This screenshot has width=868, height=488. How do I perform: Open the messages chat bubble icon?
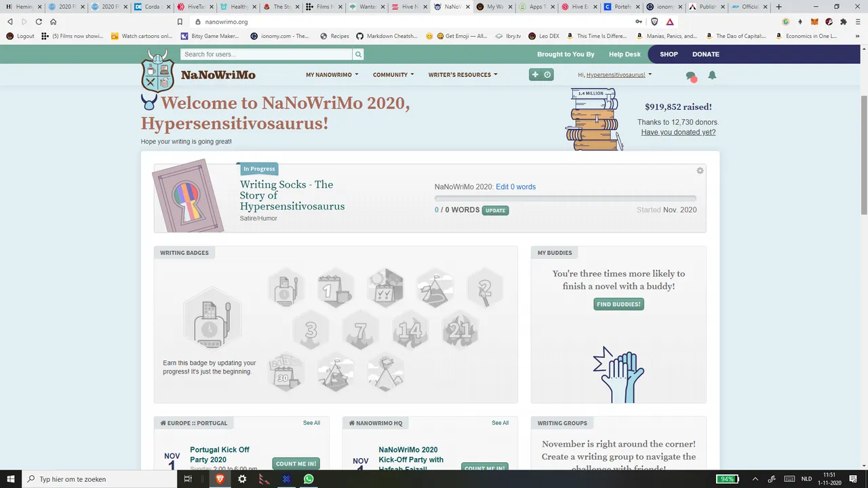[x=691, y=76]
